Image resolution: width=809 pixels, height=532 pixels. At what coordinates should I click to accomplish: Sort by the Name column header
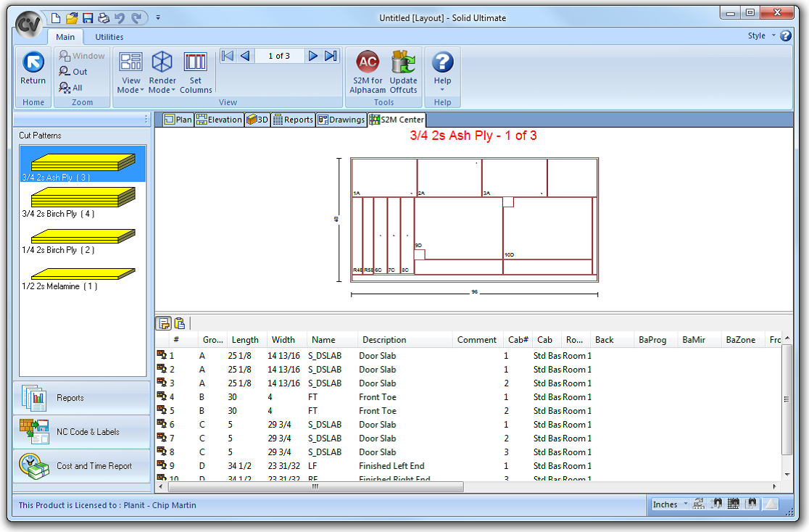point(332,339)
